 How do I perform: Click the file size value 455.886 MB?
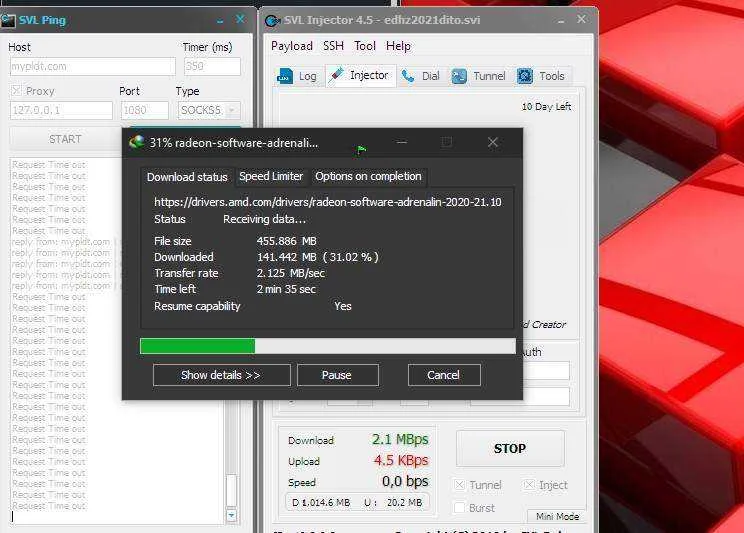286,241
